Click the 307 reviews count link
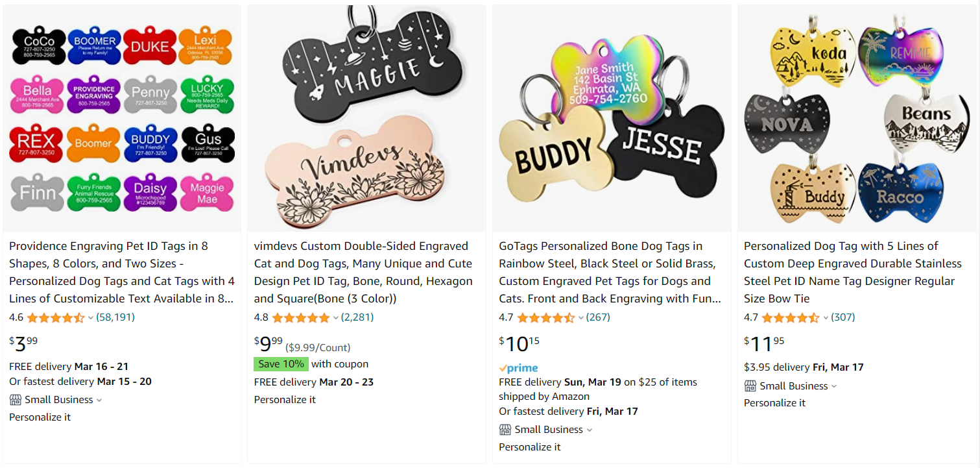980x468 pixels. tap(843, 317)
